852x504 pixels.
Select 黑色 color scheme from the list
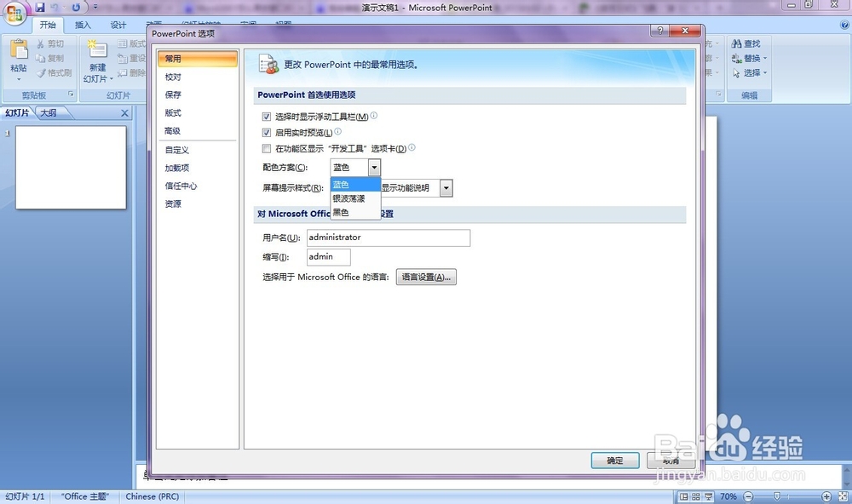tap(341, 213)
